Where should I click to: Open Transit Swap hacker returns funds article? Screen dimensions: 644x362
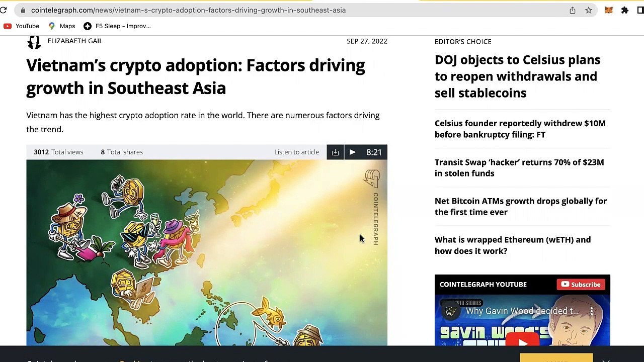click(519, 167)
